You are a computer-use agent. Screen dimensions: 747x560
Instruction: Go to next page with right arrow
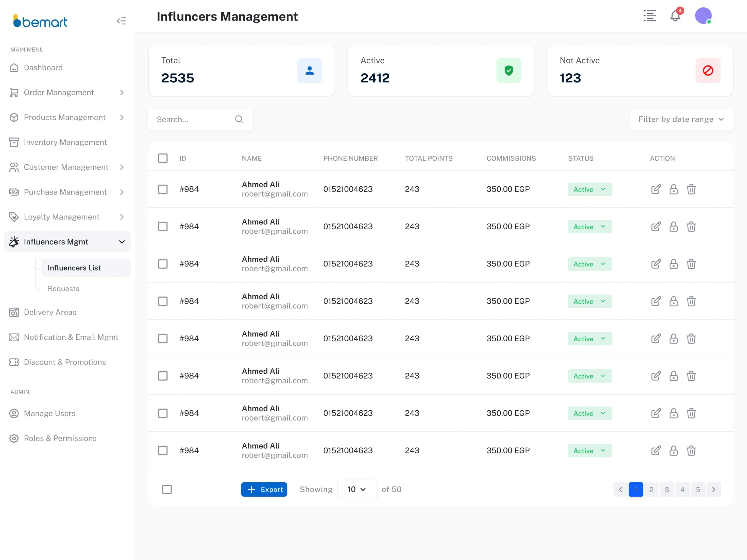pyautogui.click(x=714, y=489)
